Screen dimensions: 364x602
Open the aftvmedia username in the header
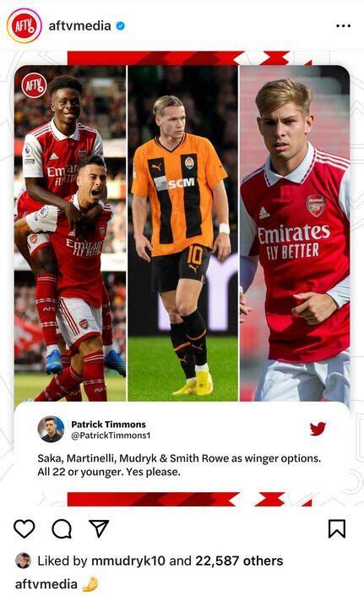(79, 25)
